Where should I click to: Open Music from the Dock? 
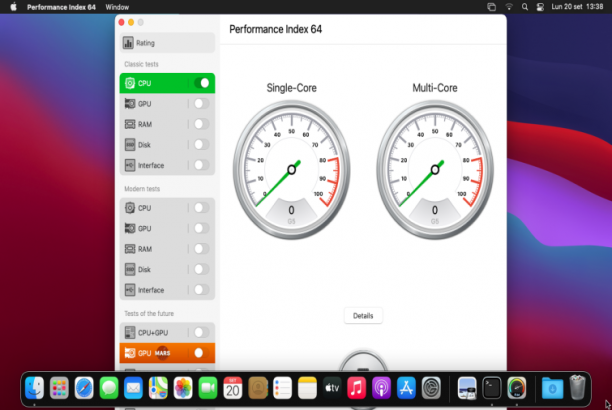(357, 388)
